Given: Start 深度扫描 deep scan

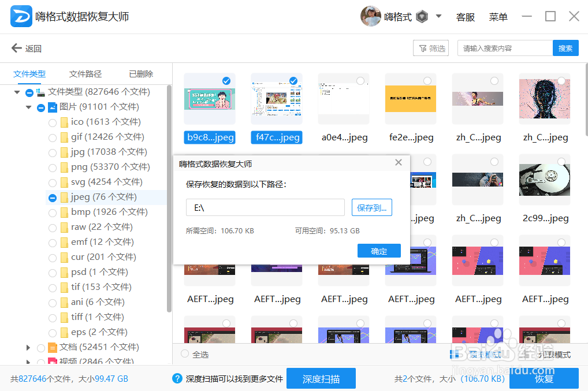Looking at the screenshot, I should click(321, 378).
